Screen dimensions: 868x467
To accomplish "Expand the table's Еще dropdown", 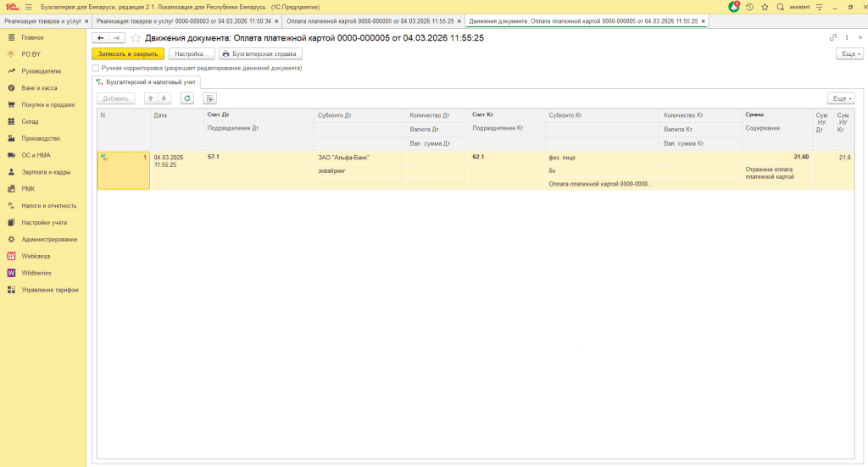I will [841, 98].
